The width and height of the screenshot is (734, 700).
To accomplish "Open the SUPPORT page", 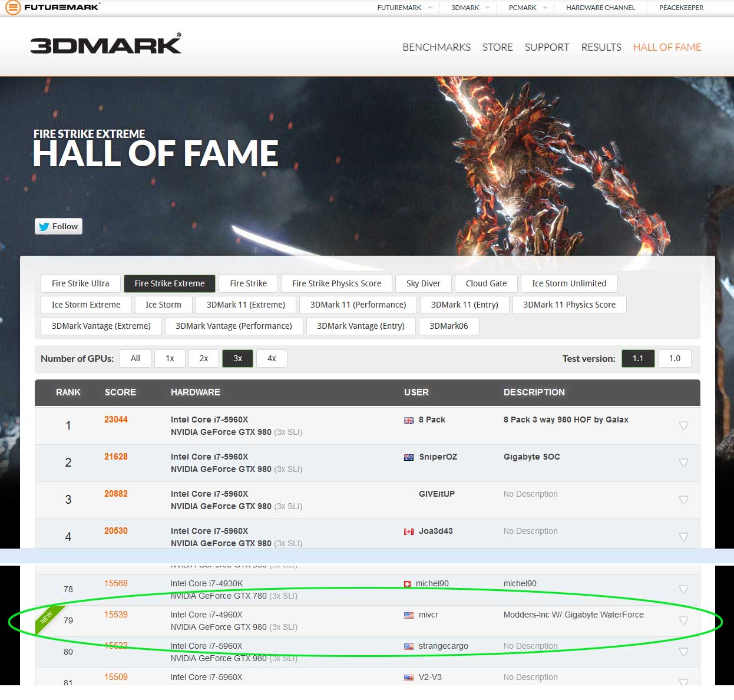I will 547,47.
